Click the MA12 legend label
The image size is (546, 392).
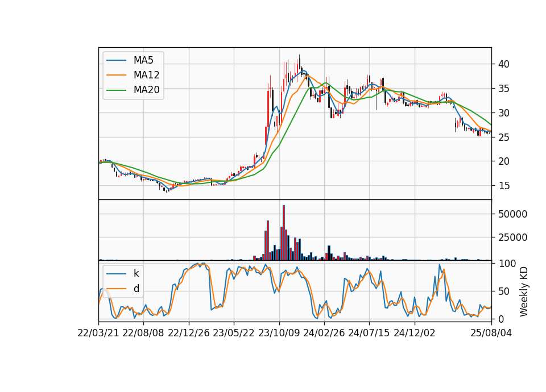pos(146,75)
